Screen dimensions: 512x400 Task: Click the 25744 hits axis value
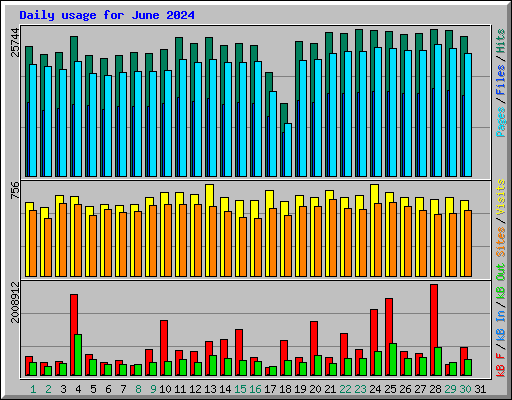pyautogui.click(x=15, y=42)
